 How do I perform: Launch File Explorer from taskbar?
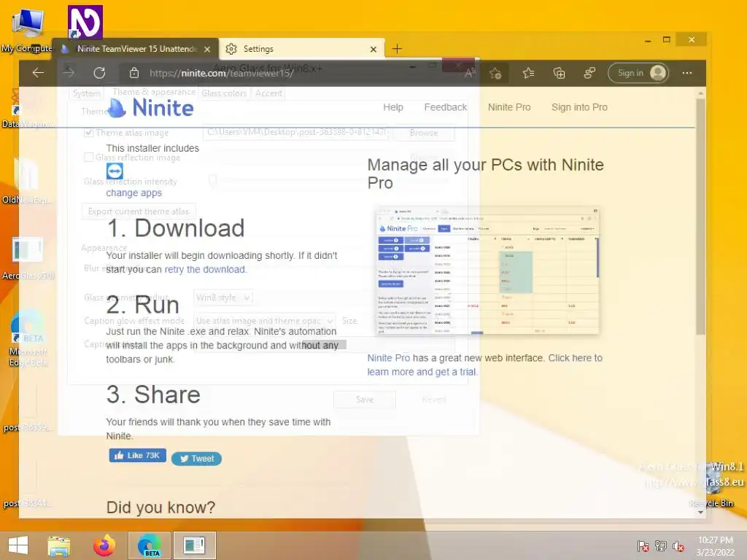click(59, 545)
